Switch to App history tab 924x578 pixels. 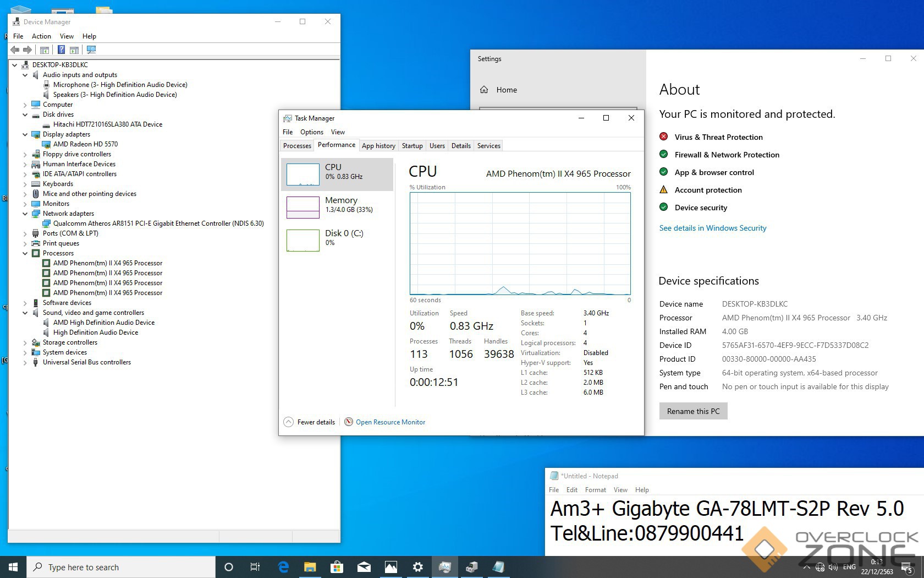point(378,146)
